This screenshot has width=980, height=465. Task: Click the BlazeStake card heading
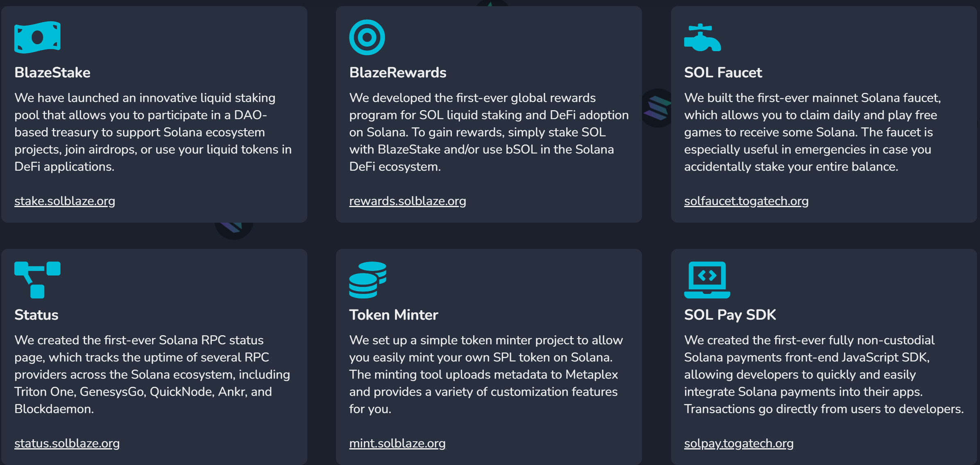pos(52,72)
